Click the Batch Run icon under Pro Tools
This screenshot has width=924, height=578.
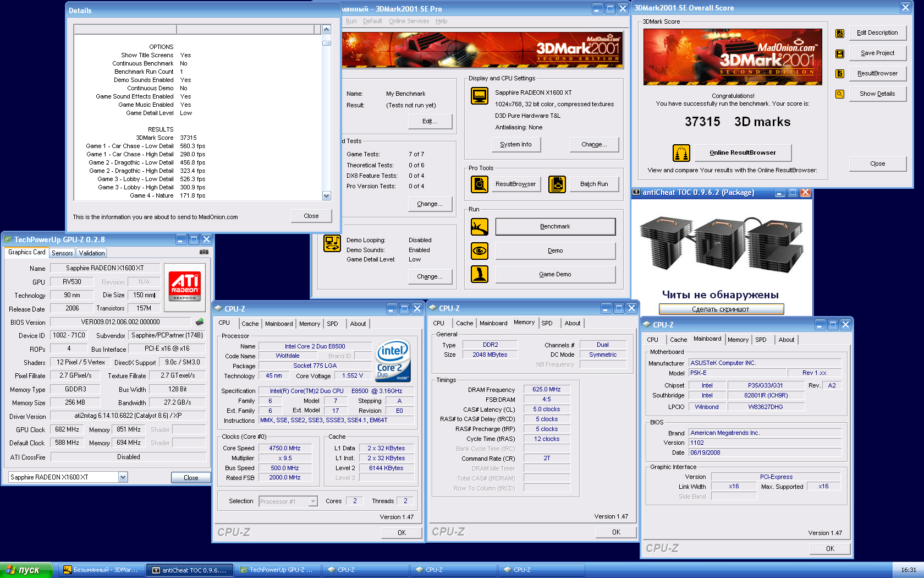coord(557,184)
